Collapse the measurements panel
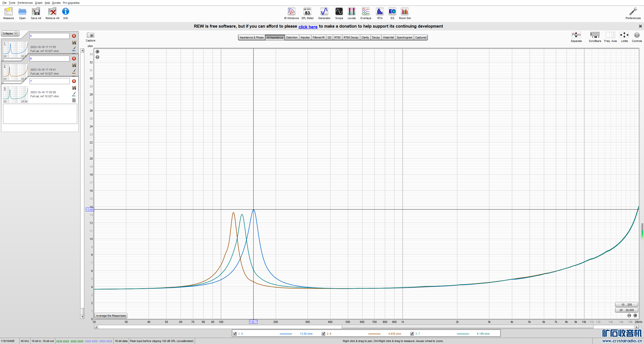Screen dimensions: 644x344 [x=10, y=33]
